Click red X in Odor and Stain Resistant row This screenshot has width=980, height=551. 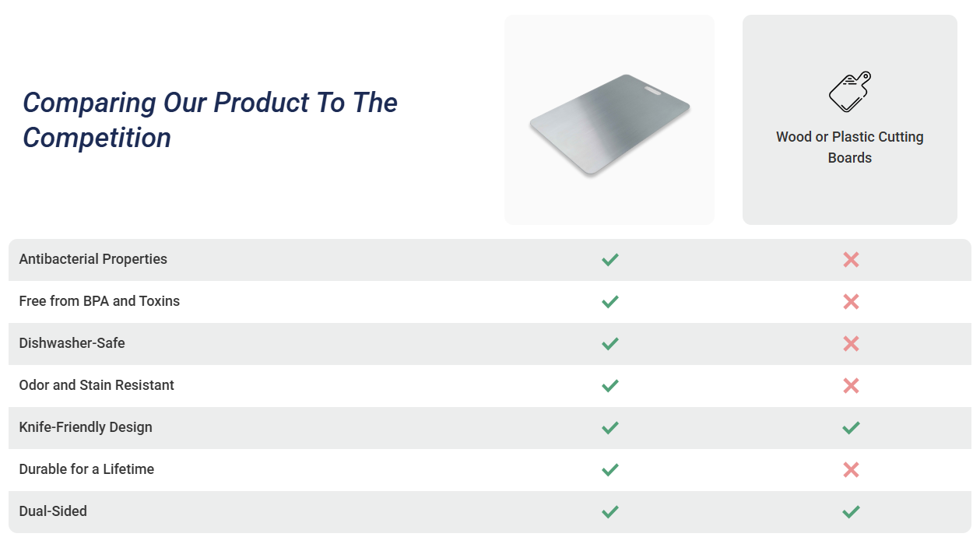coord(851,386)
